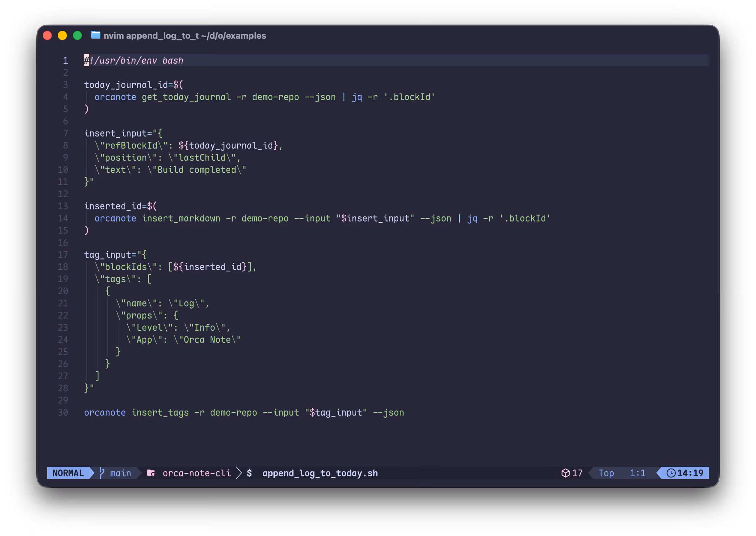The height and width of the screenshot is (536, 756).
Task: Click the orca-note-cli directory segment
Action: click(x=197, y=473)
